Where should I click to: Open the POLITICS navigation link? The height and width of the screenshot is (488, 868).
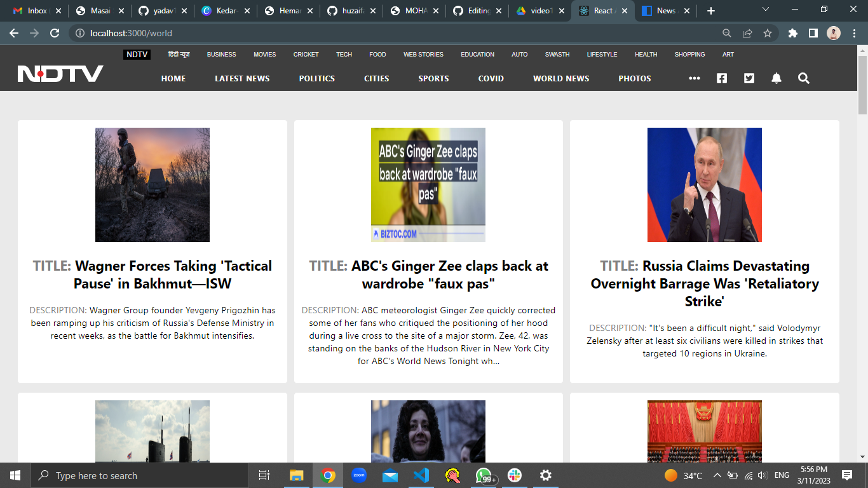317,78
